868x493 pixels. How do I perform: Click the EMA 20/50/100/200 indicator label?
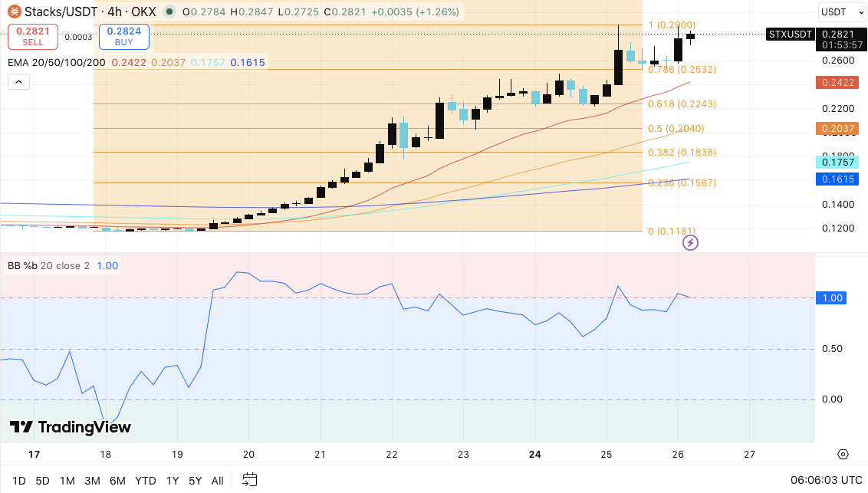pos(57,63)
